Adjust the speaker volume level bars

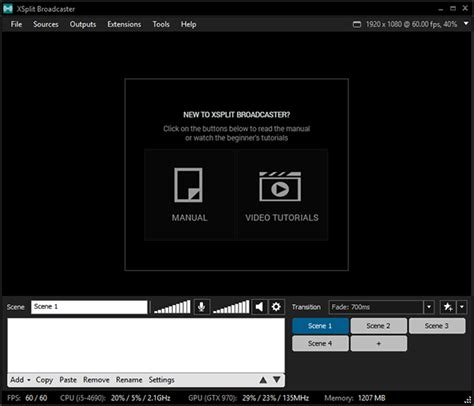pyautogui.click(x=231, y=307)
